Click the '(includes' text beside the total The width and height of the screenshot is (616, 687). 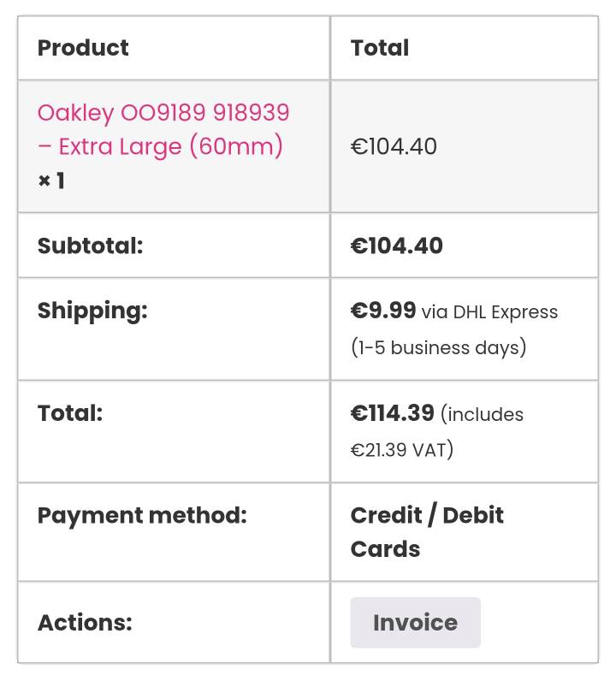pyautogui.click(x=483, y=416)
